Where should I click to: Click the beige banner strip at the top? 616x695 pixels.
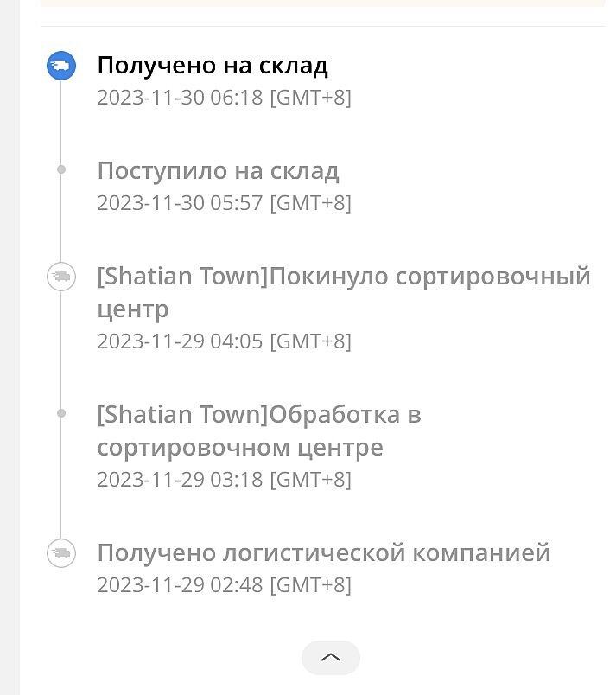pyautogui.click(x=321, y=3)
